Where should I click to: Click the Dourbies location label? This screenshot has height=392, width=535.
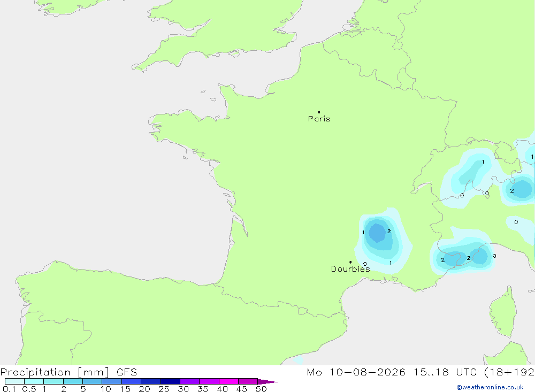350,269
